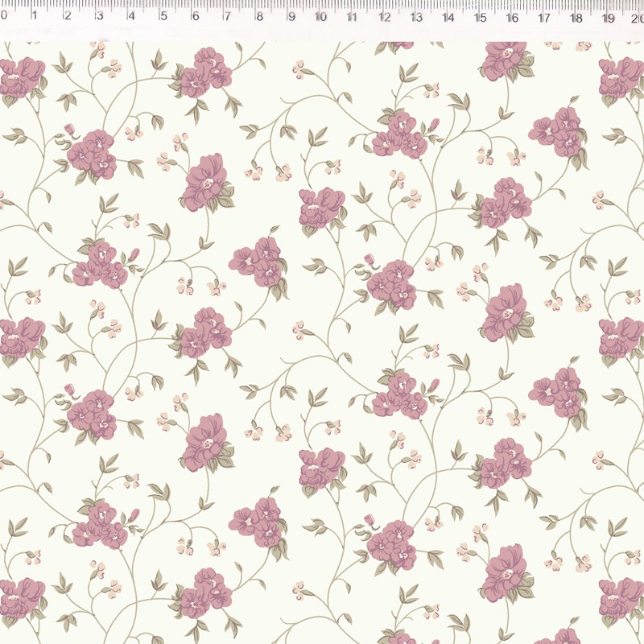Click the number 3 on the ruler

tap(99, 15)
